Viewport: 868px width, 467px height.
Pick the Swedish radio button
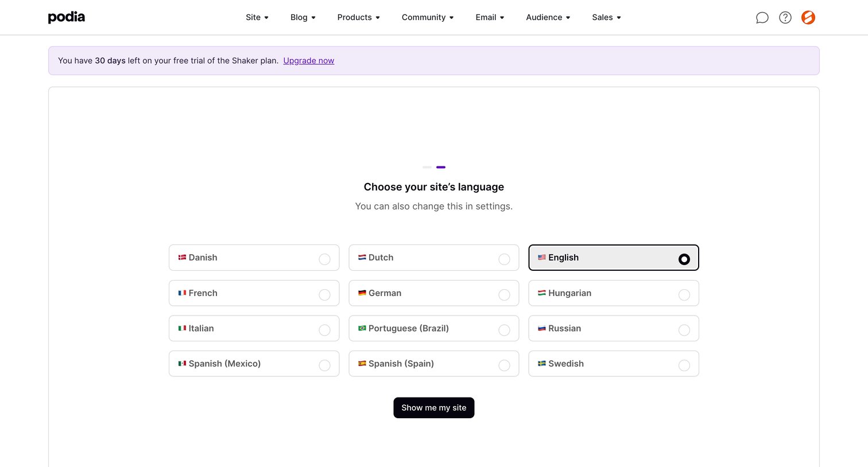point(684,365)
